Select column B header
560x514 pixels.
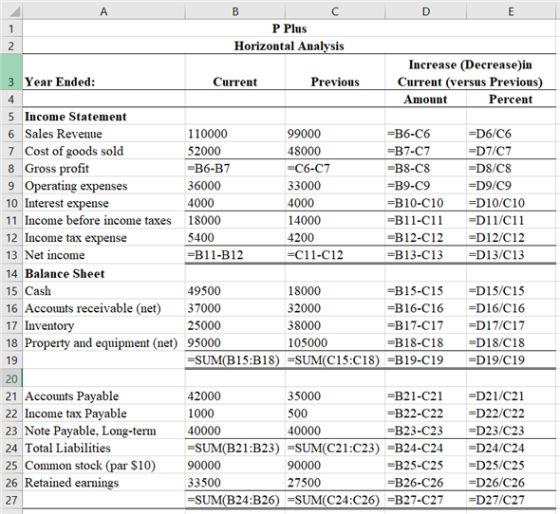pyautogui.click(x=235, y=11)
